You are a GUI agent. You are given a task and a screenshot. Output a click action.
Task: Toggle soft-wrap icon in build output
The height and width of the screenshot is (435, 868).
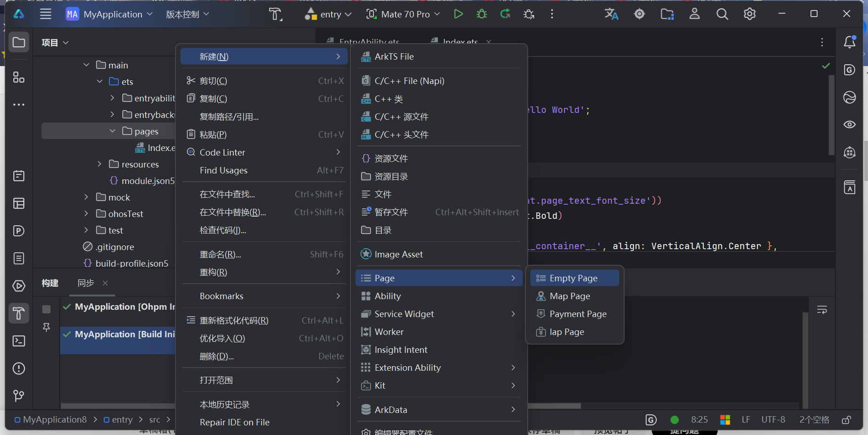click(x=822, y=310)
